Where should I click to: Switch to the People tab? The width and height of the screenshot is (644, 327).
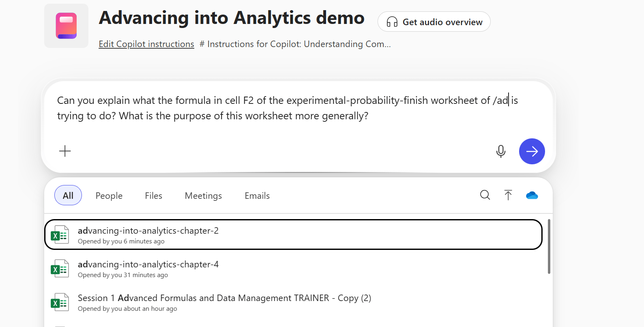tap(109, 196)
